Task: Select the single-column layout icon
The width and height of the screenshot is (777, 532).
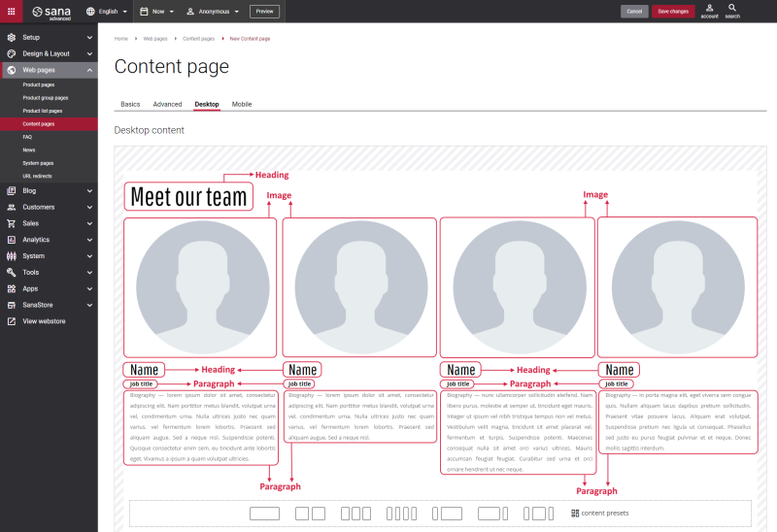Action: point(264,513)
